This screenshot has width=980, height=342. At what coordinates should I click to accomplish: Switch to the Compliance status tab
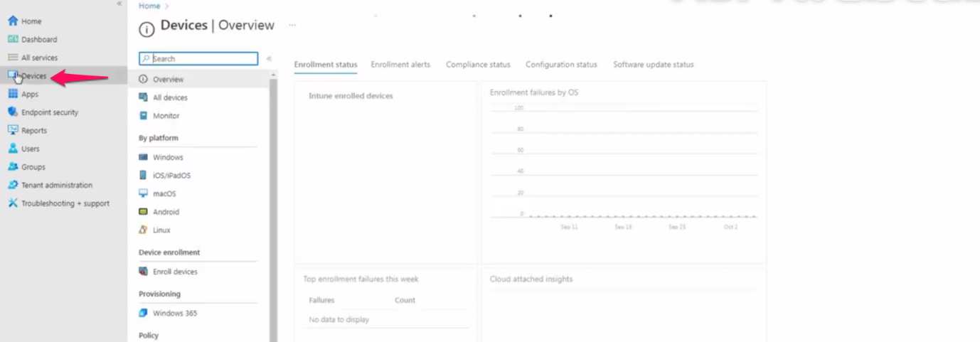coord(478,65)
